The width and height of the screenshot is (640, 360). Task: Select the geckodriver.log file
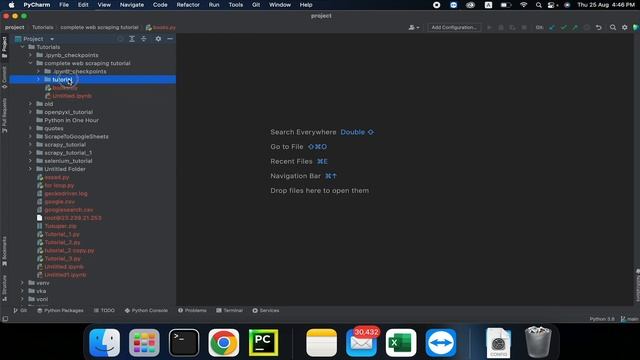point(66,193)
